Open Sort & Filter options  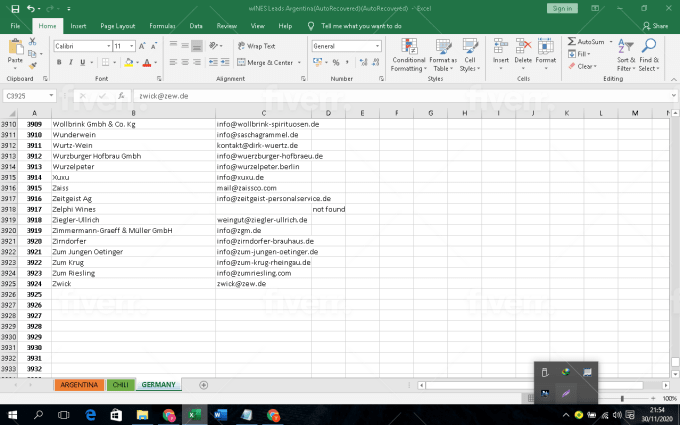(626, 54)
